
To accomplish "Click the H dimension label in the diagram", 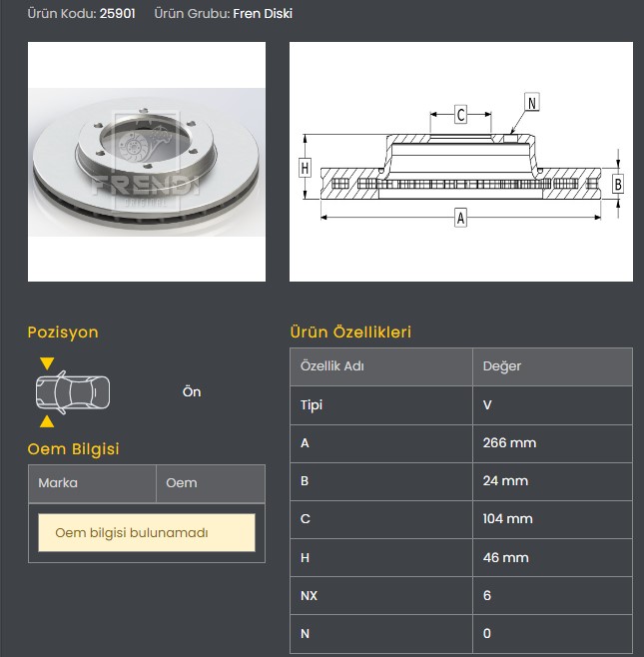I will [x=306, y=168].
